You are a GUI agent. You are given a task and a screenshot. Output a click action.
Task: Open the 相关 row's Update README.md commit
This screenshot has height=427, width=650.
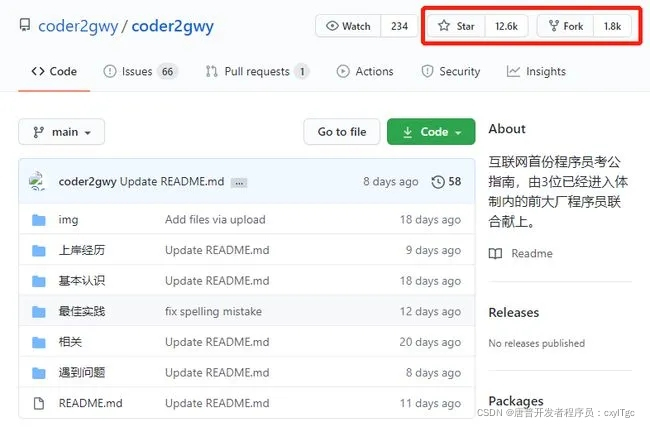[217, 342]
